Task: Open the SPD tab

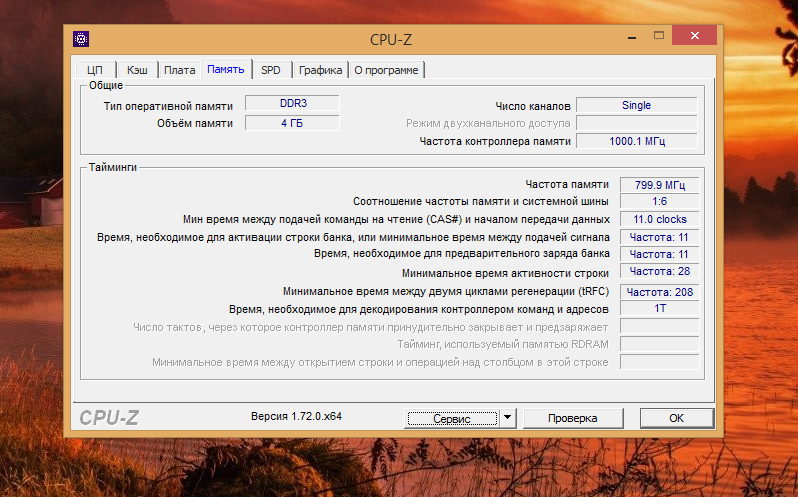Action: point(271,70)
